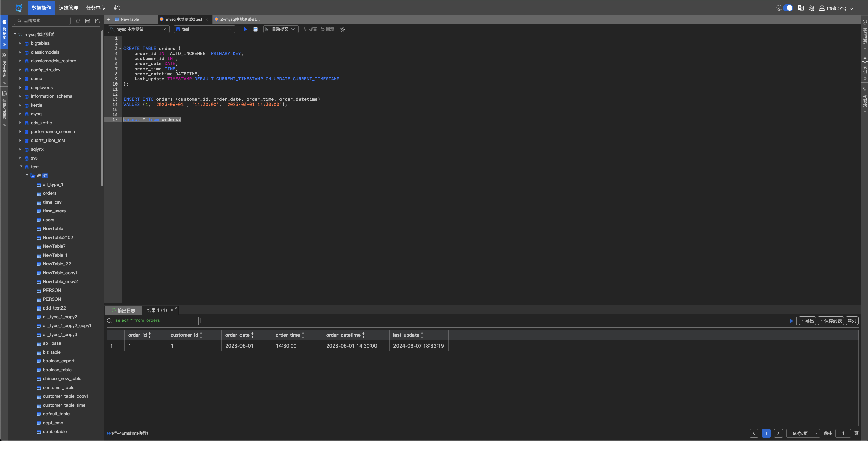
Task: Select the orders table in tree
Action: 50,193
